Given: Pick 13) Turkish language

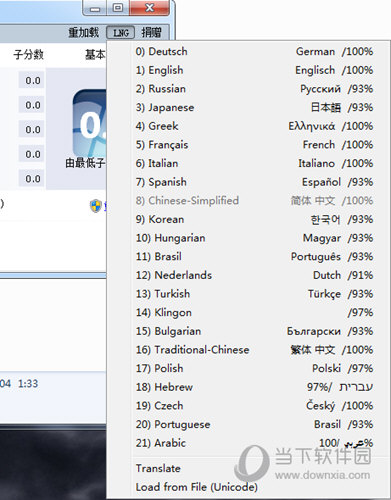Looking at the screenshot, I should (x=248, y=294).
